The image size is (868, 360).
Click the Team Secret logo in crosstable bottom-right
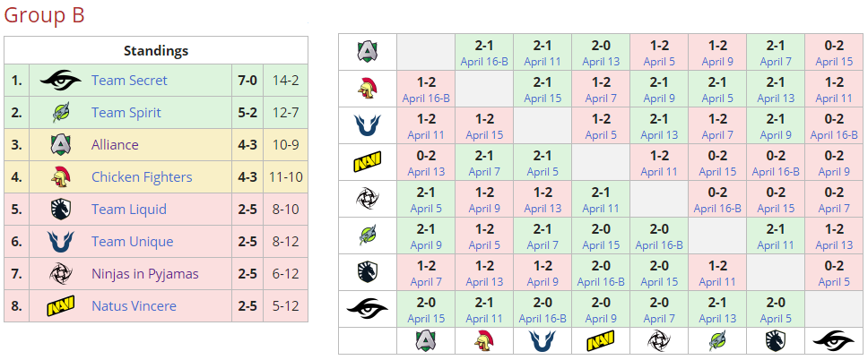pos(833,340)
